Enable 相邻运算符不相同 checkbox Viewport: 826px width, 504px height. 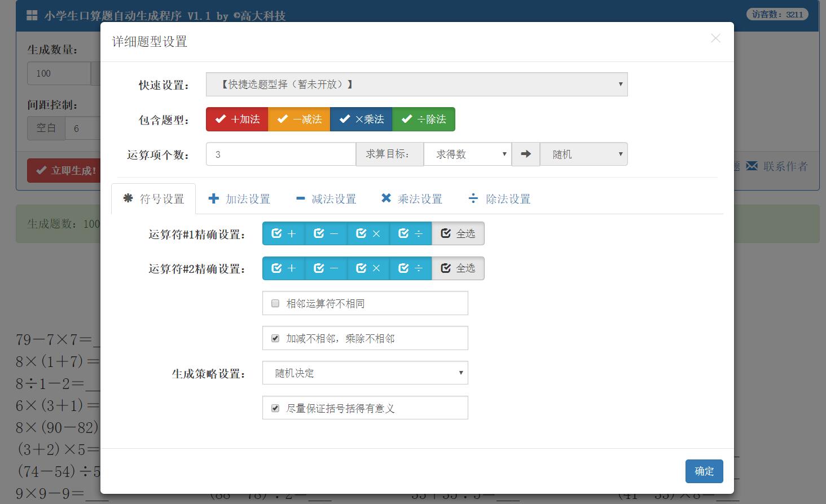275,303
